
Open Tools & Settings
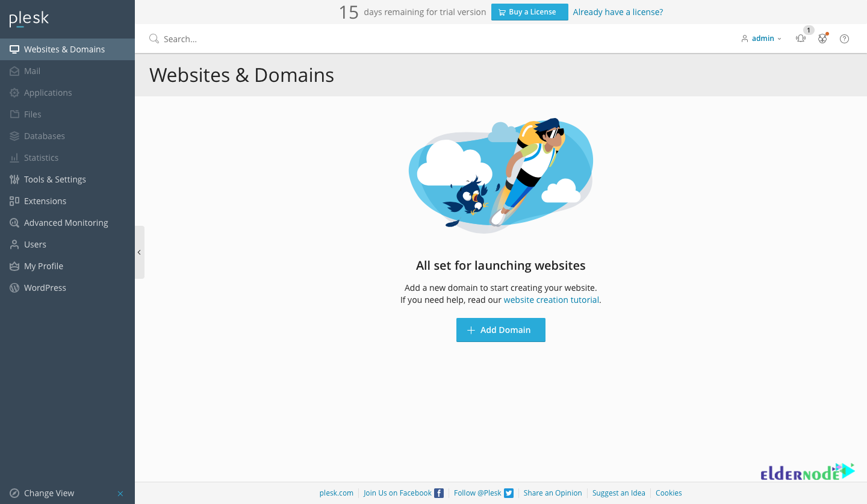point(54,179)
